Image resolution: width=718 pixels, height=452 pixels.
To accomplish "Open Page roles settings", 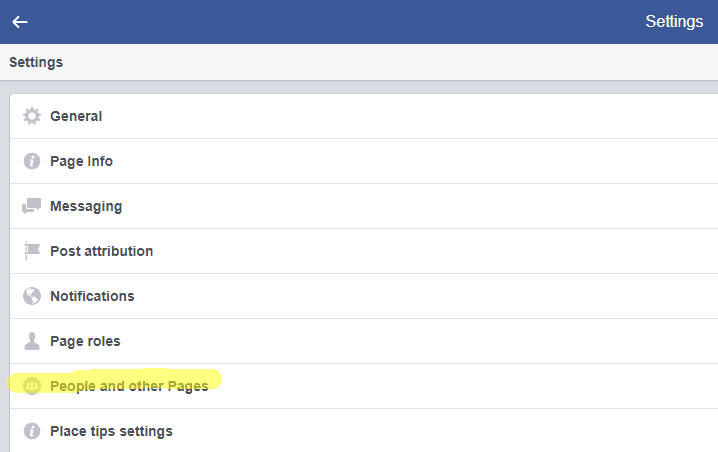I will click(x=364, y=341).
